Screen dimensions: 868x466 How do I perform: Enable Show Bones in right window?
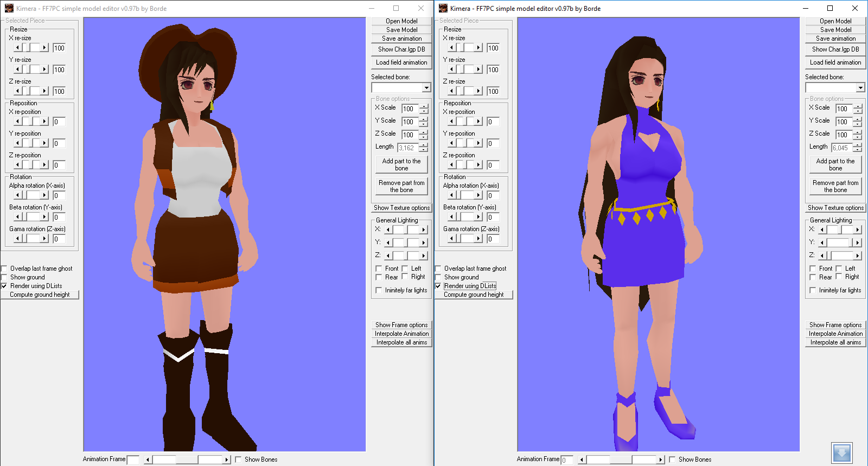[x=673, y=459]
